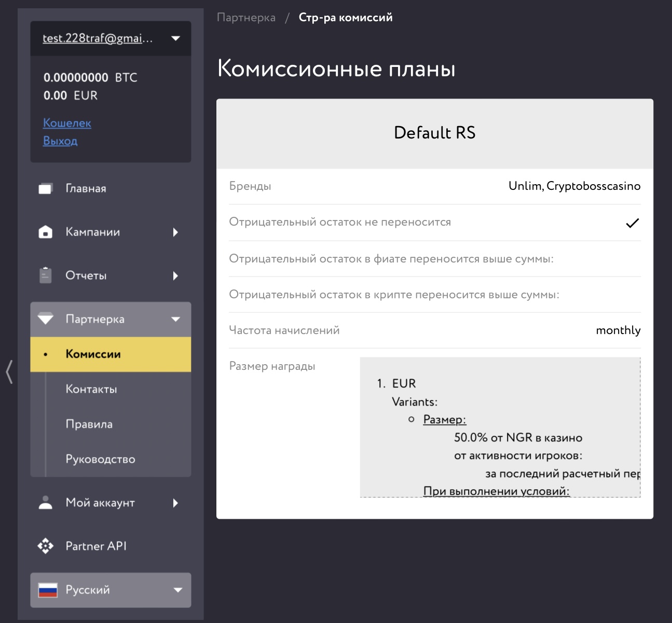672x623 pixels.
Task: Click the Отчеты clipboard icon
Action: (x=46, y=275)
